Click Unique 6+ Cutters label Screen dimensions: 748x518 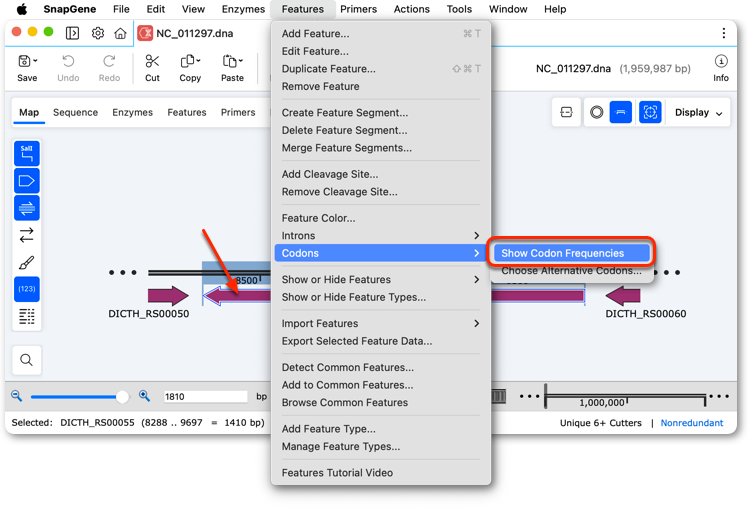tap(601, 423)
